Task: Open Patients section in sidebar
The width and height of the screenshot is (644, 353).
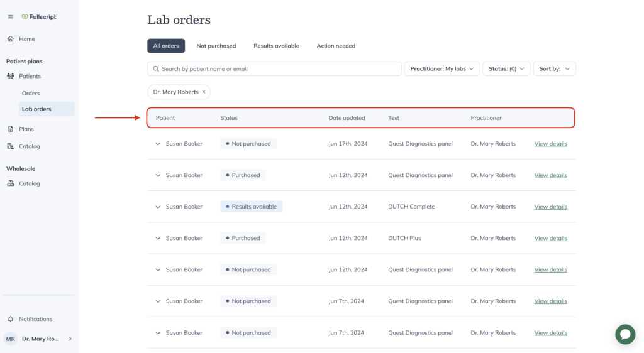Action: point(30,76)
